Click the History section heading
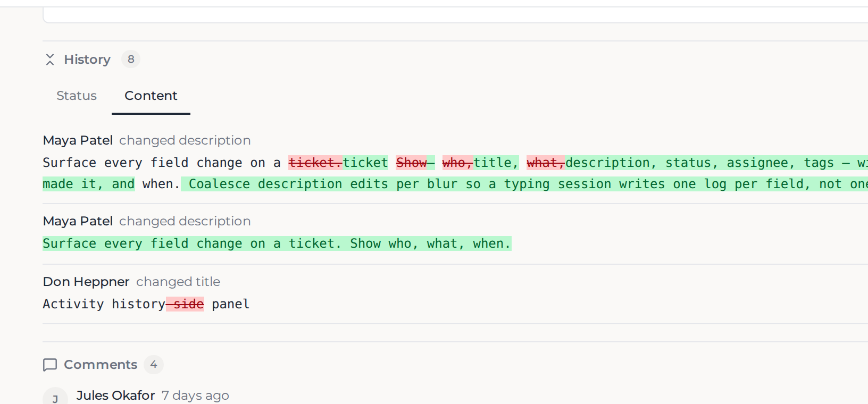The height and width of the screenshot is (404, 868). [87, 60]
